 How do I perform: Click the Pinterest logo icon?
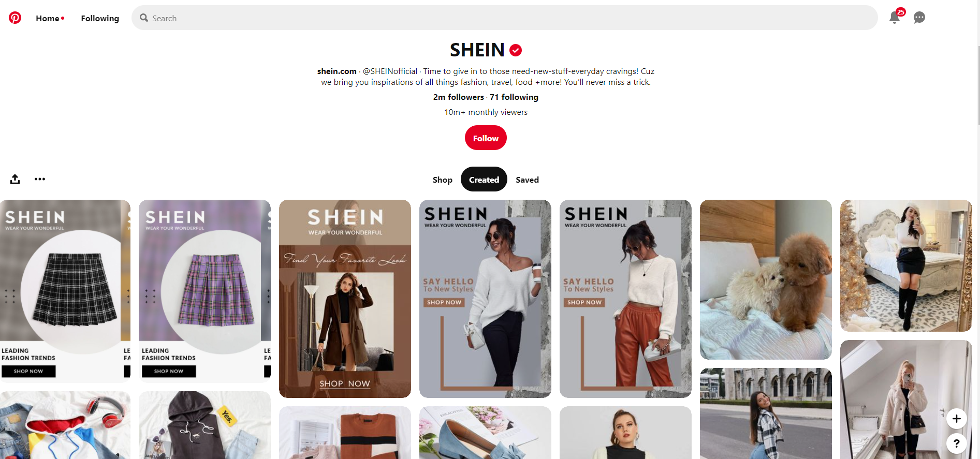15,18
